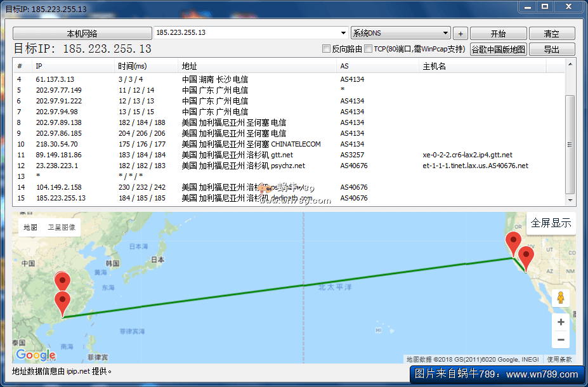Screen dimensions: 588x387
Task: Sort the list by 时间(ms) column header
Action: pyautogui.click(x=132, y=66)
